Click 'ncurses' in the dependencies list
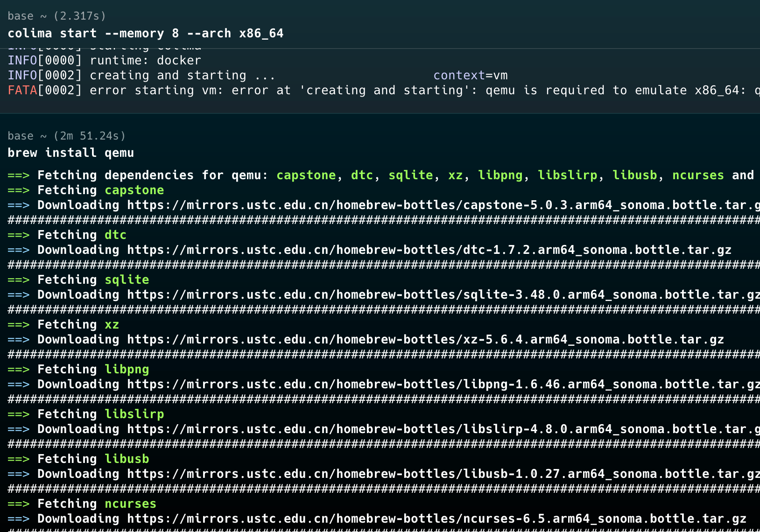Image resolution: width=760 pixels, height=532 pixels. pos(698,175)
